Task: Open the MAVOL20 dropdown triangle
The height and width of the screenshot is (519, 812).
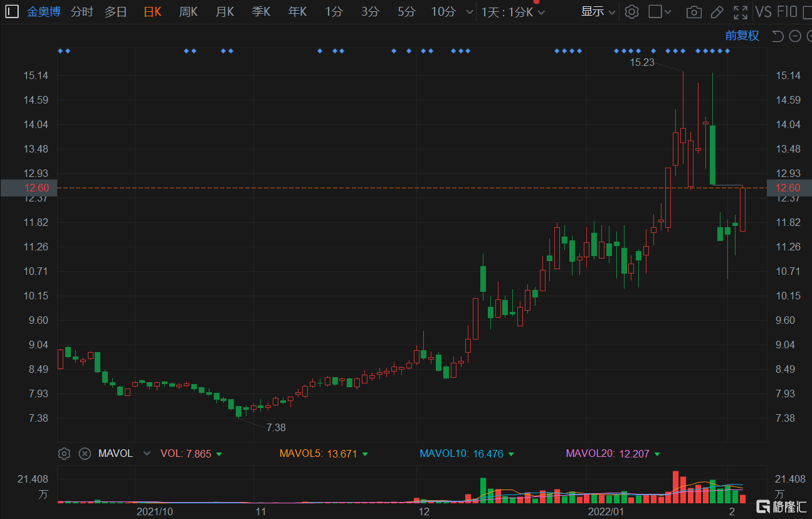Action: 656,454
